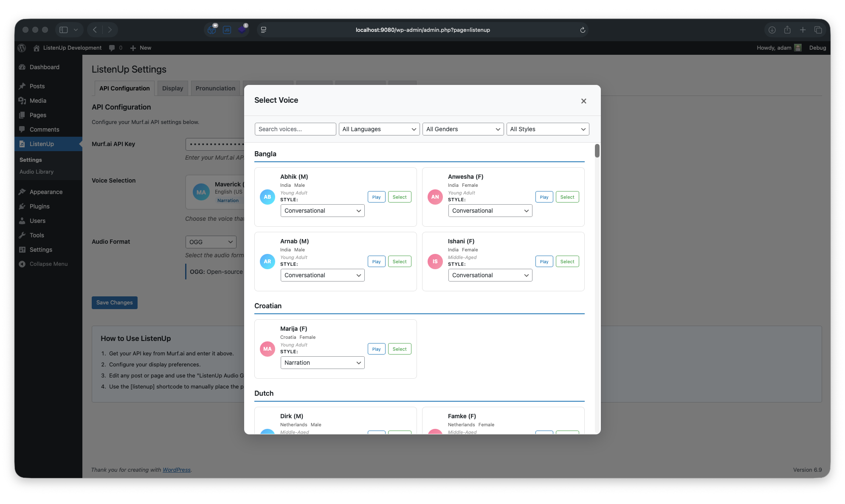
Task: Click the Abhik AB avatar circle
Action: pyautogui.click(x=267, y=197)
